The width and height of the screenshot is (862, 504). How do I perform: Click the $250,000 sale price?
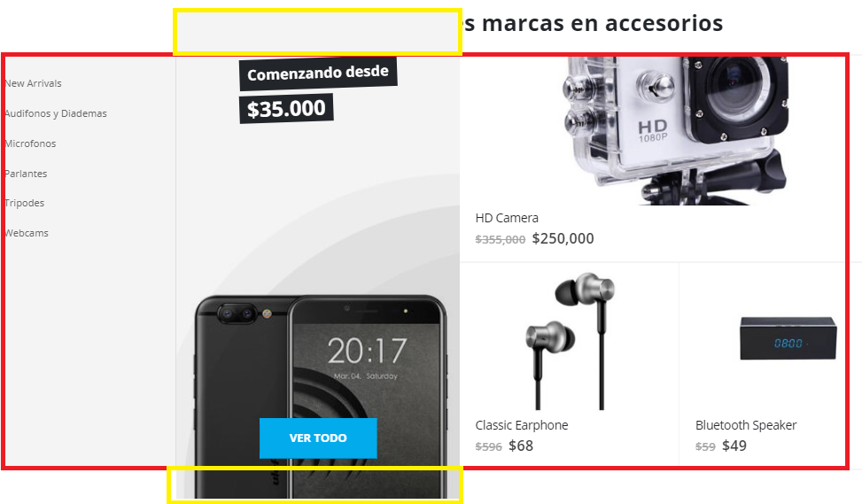coord(563,238)
